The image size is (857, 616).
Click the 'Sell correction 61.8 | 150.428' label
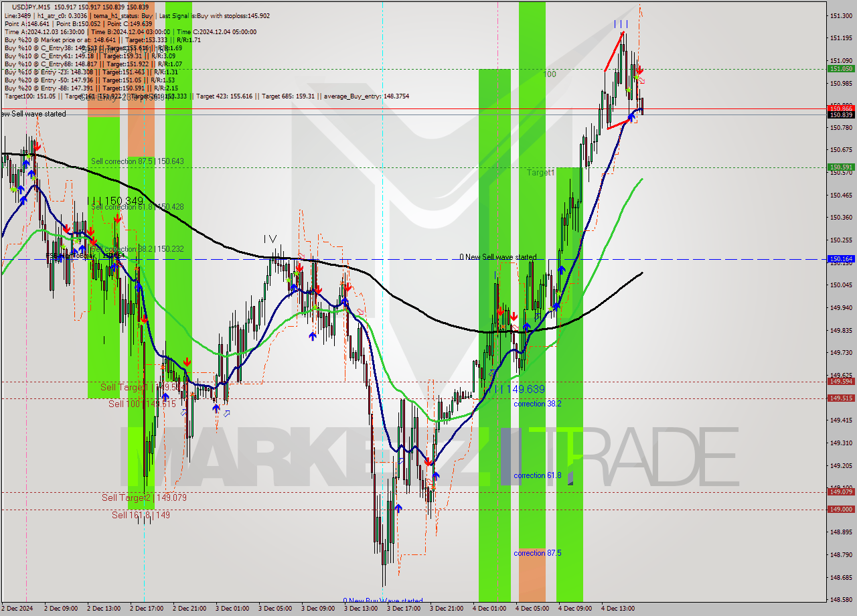(x=137, y=207)
